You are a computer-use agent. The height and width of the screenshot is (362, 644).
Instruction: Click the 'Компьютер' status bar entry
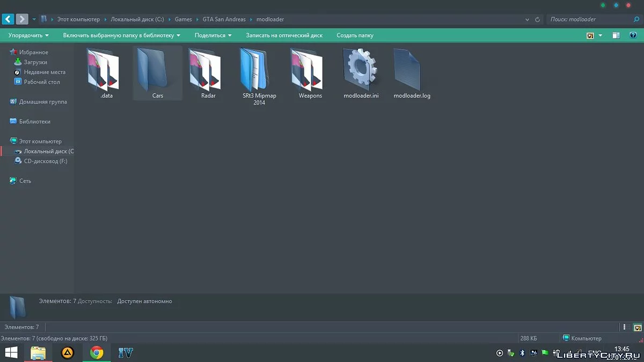tap(582, 338)
